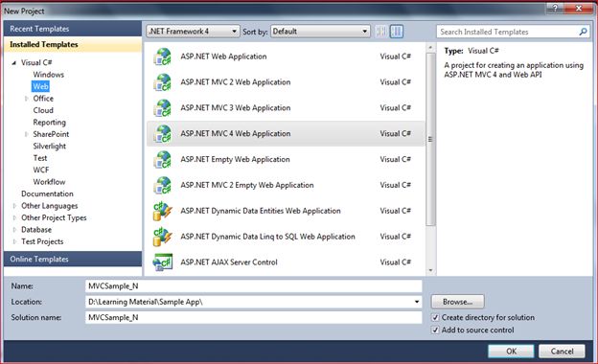The image size is (598, 364).
Task: Select ASP.NET MVC 4 Web Application text
Action: (x=236, y=134)
